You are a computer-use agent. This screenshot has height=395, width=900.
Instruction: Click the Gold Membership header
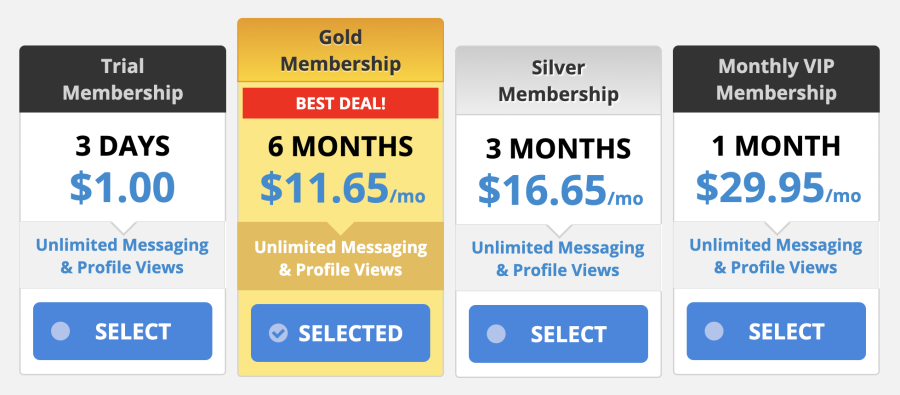pyautogui.click(x=340, y=51)
